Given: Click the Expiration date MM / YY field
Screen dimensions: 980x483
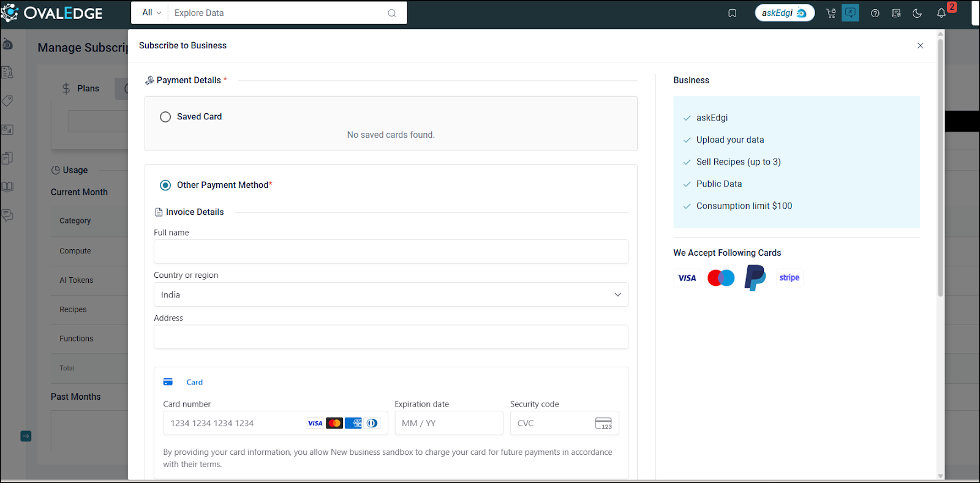Looking at the screenshot, I should [449, 423].
